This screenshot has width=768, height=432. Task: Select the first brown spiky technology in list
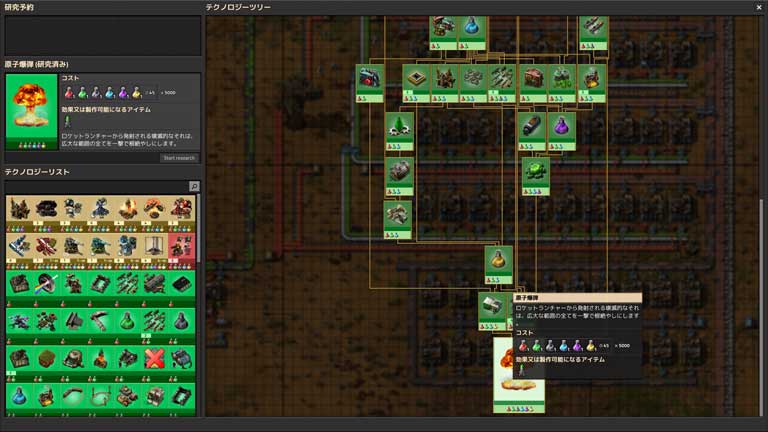point(20,212)
